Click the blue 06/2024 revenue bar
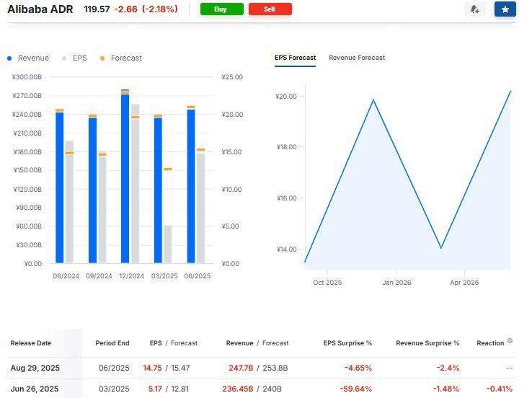 [x=59, y=187]
